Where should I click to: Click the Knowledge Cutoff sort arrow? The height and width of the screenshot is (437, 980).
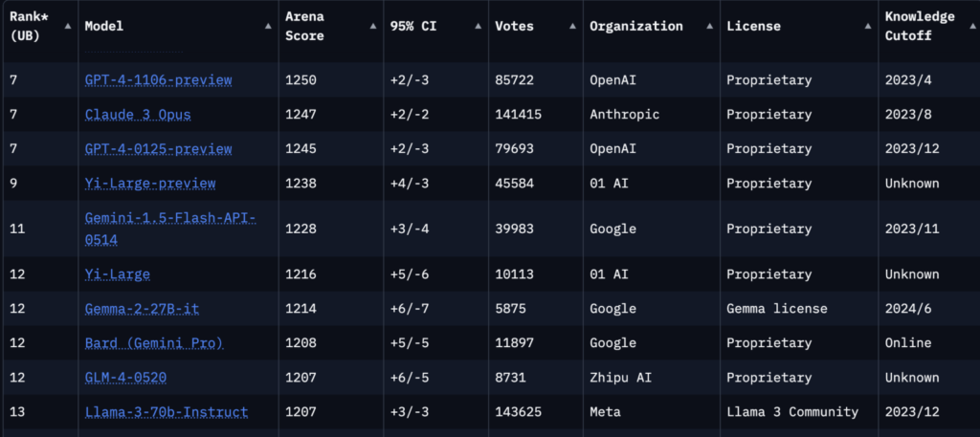[968, 27]
